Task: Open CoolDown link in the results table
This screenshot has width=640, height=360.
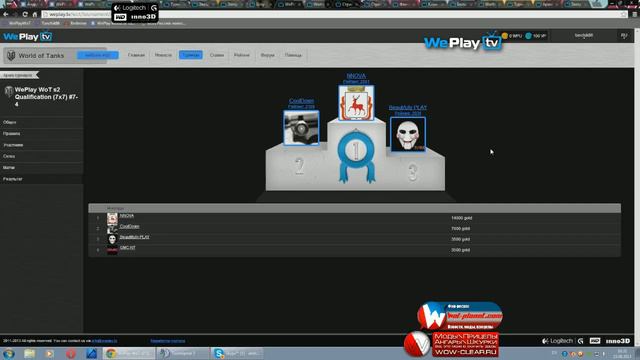Action: coord(129,226)
